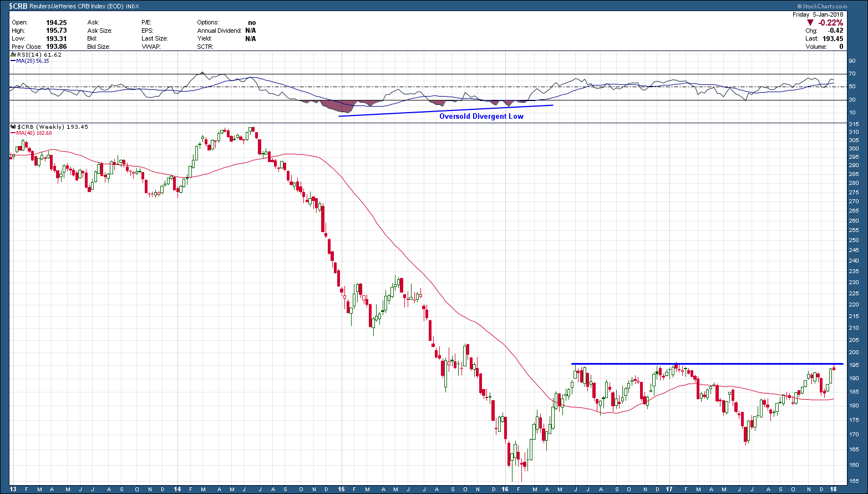Click the 'Ask Size:' label
868x494 pixels.
(100, 31)
